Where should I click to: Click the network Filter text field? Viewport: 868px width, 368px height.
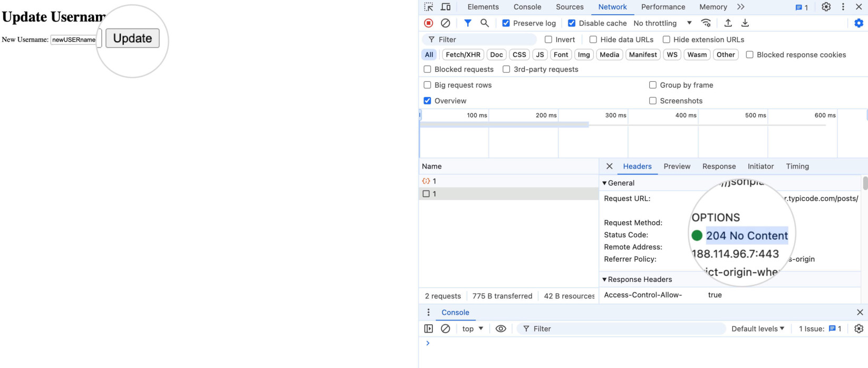pyautogui.click(x=479, y=40)
